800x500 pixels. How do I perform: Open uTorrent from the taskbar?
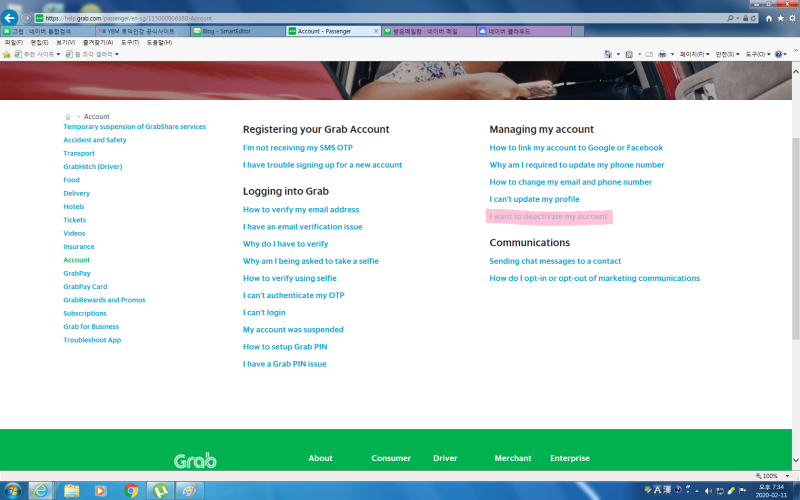(x=161, y=491)
